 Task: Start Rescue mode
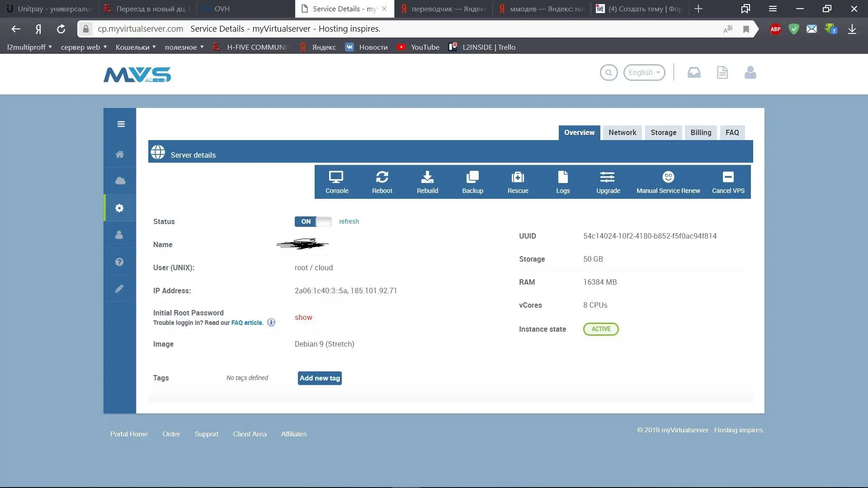coord(518,182)
